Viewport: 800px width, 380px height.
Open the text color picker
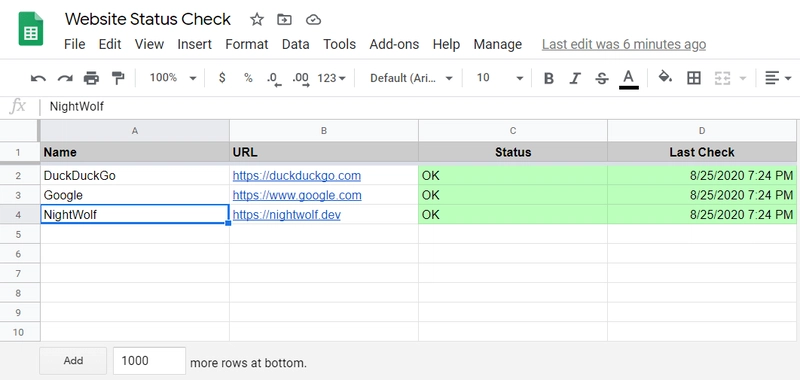629,79
